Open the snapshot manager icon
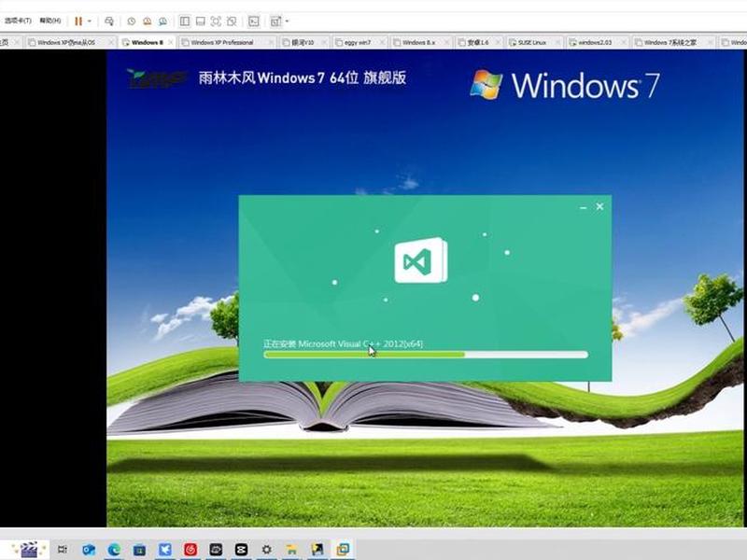This screenshot has width=747, height=560. click(x=162, y=21)
